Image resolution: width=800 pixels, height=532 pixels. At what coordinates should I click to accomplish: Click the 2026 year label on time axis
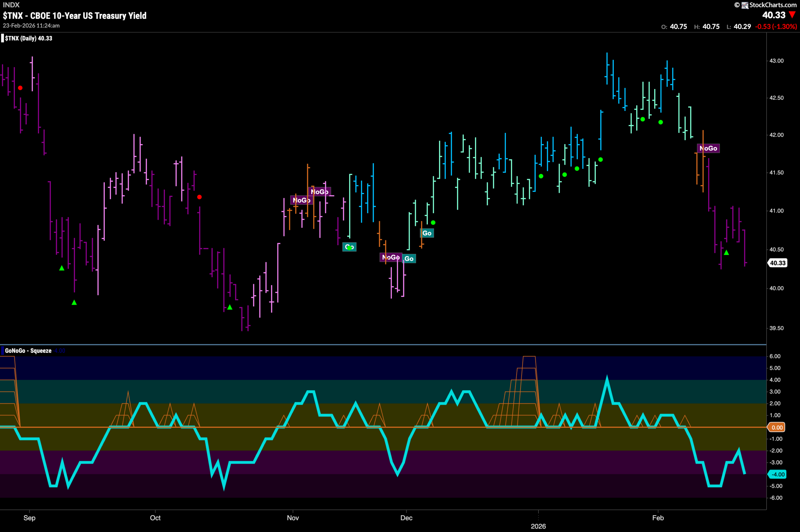pos(538,526)
